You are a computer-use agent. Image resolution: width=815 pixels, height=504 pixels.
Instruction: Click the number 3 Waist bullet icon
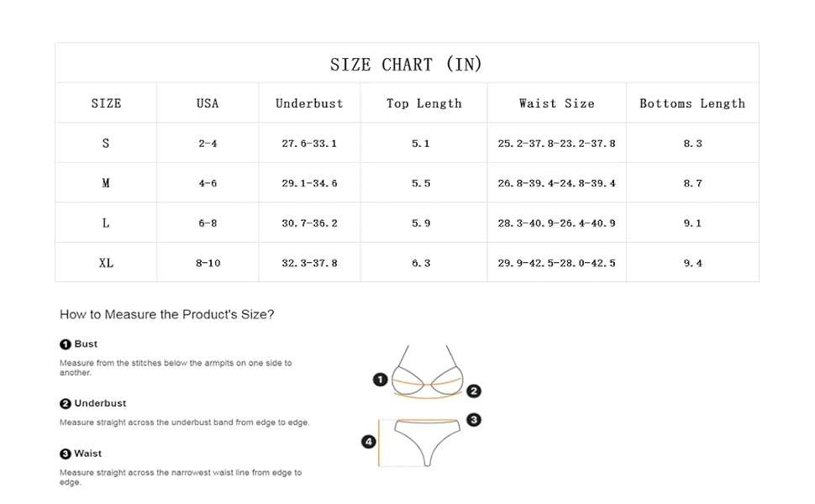click(x=65, y=454)
